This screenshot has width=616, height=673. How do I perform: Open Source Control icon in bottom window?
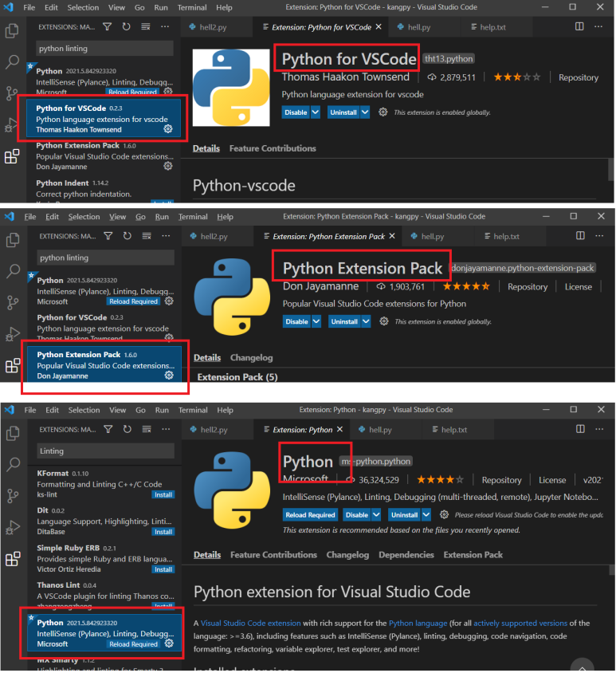[13, 496]
